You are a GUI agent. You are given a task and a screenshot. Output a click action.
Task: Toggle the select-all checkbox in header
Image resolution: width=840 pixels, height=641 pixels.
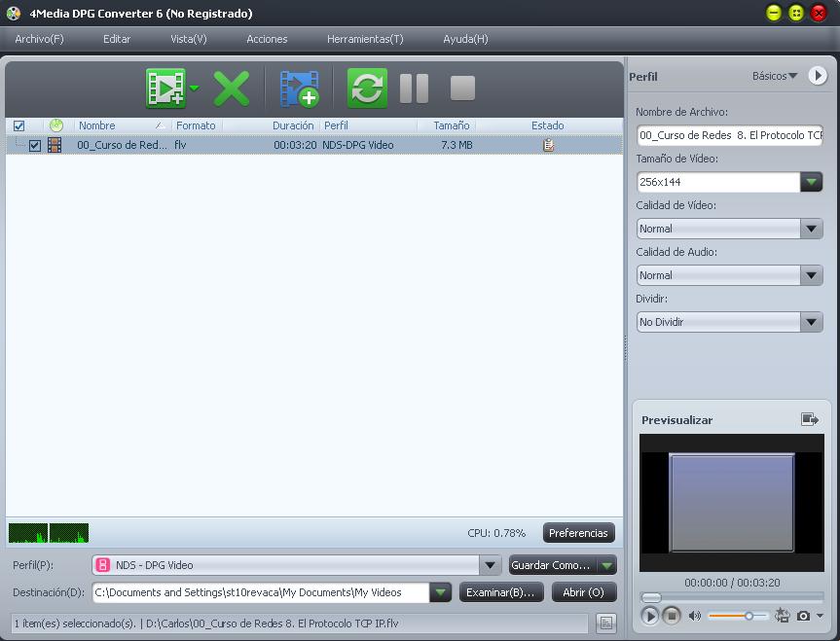tap(18, 125)
